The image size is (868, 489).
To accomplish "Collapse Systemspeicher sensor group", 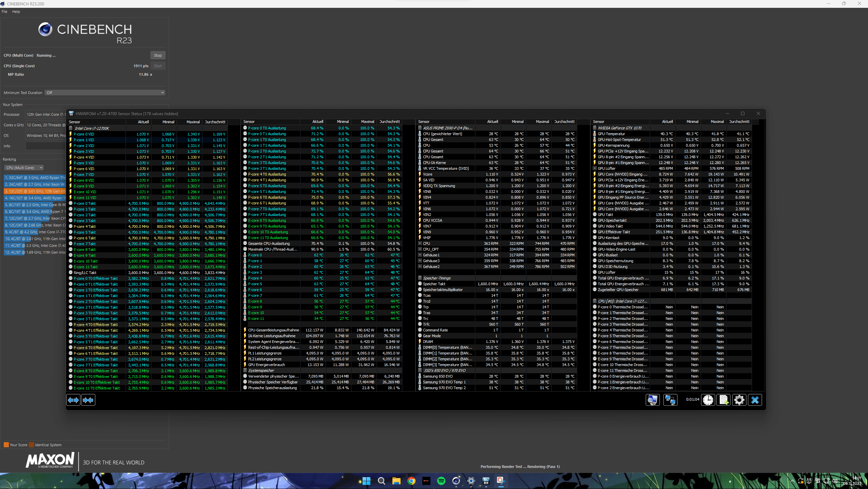I will (245, 370).
